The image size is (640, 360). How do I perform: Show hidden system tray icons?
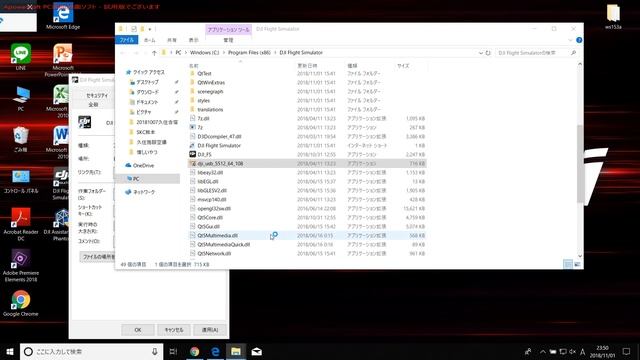[x=543, y=351]
